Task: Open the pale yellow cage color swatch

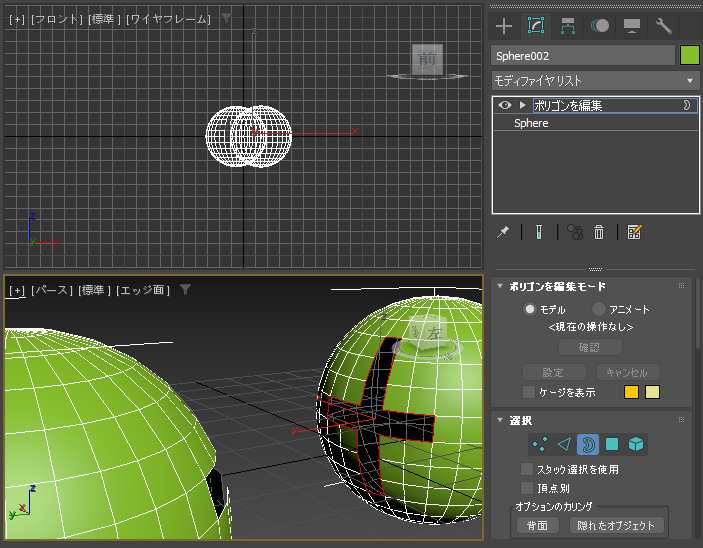Action: [652, 392]
